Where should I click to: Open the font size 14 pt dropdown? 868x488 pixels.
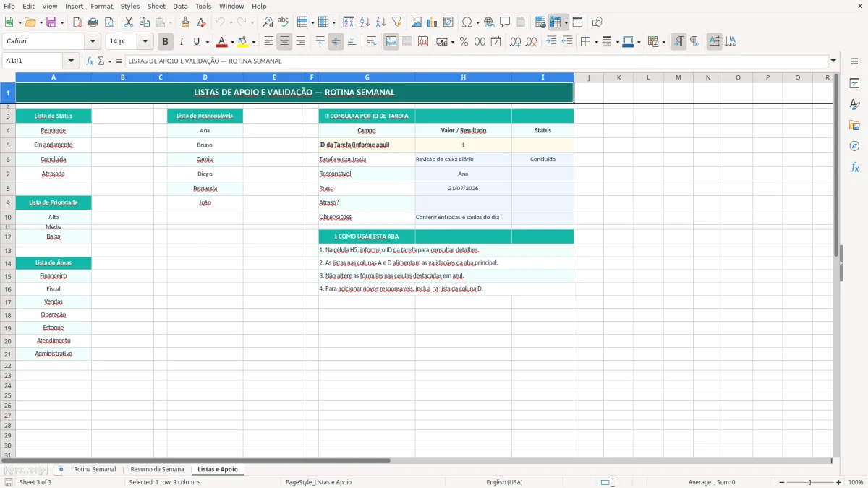pyautogui.click(x=145, y=42)
